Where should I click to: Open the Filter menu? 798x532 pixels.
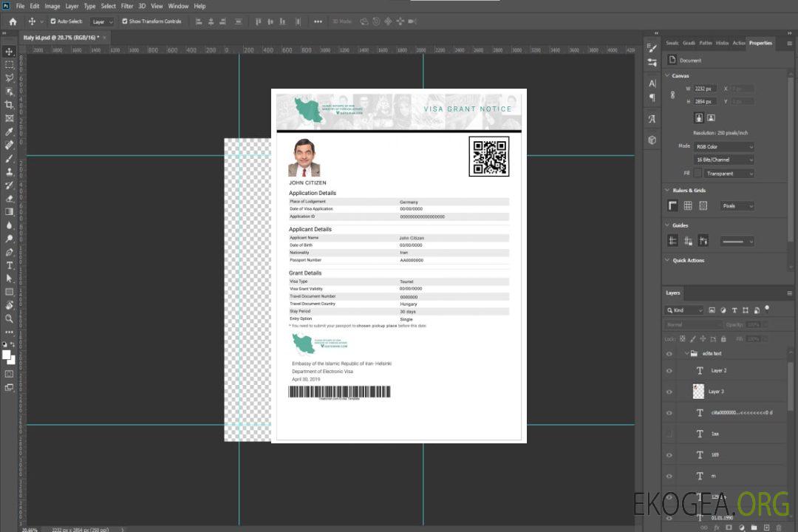point(127,6)
